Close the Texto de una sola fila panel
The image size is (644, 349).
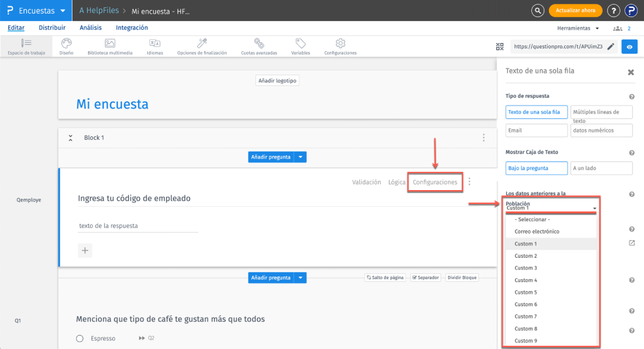point(631,72)
